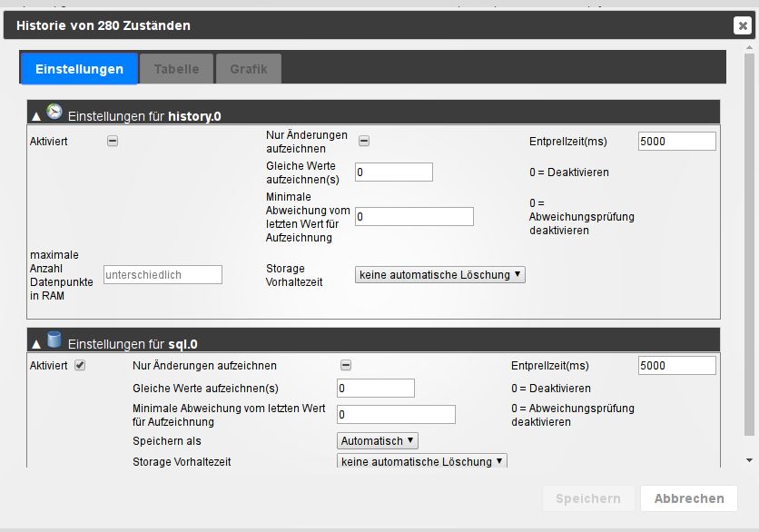
Task: Click the Abbrechen button
Action: (689, 498)
